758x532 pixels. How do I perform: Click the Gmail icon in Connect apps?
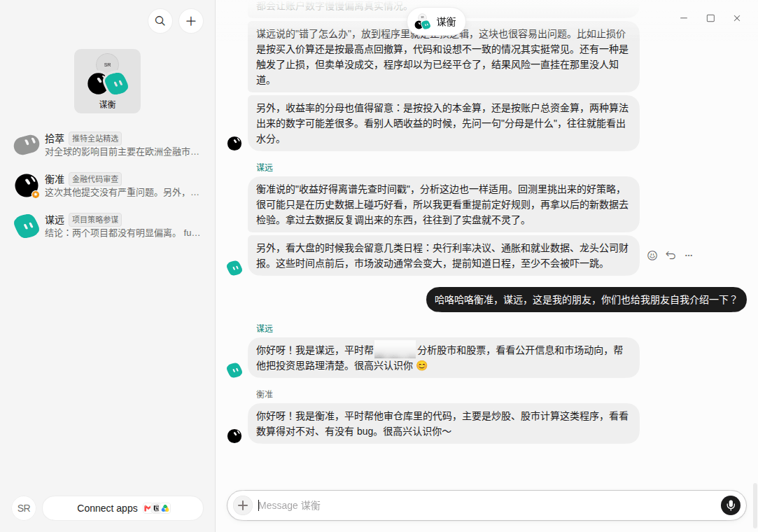tap(148, 508)
